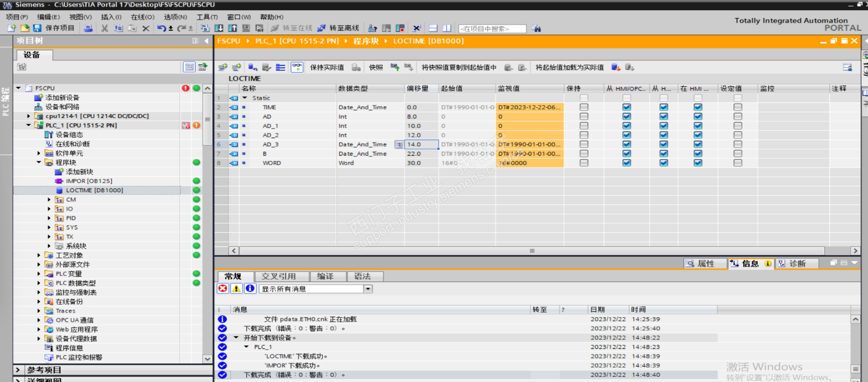Toggle the monitor all glasses icon
This screenshot has width=868, height=382.
click(x=297, y=67)
